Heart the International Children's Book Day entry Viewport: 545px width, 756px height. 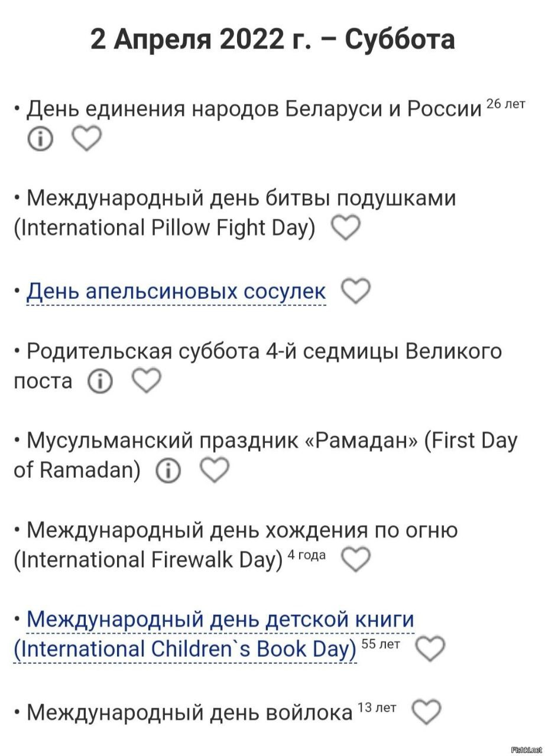(x=430, y=649)
